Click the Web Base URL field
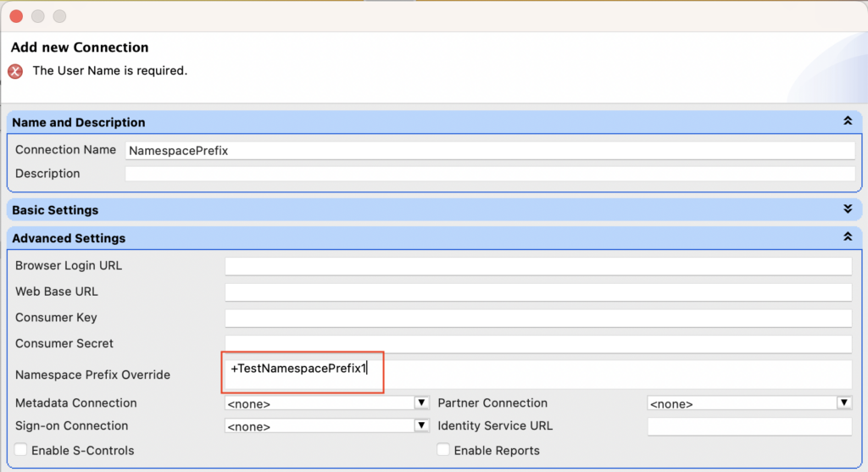This screenshot has width=868, height=472. coord(538,292)
